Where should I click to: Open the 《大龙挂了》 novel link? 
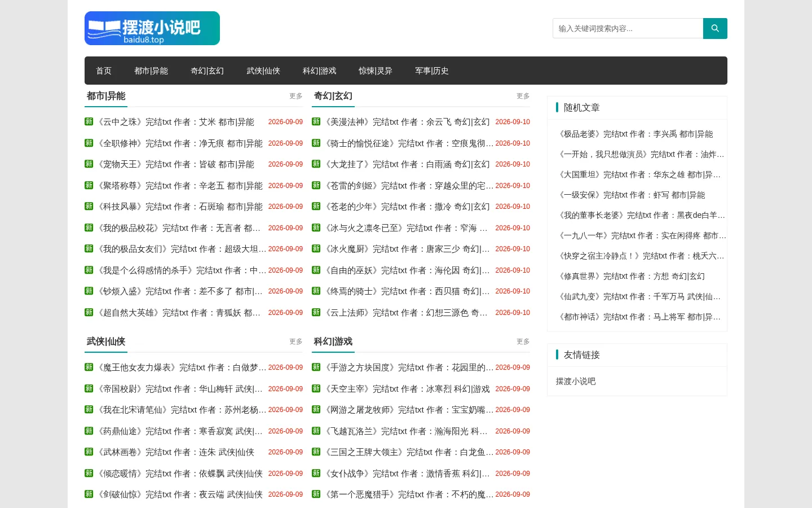click(407, 164)
